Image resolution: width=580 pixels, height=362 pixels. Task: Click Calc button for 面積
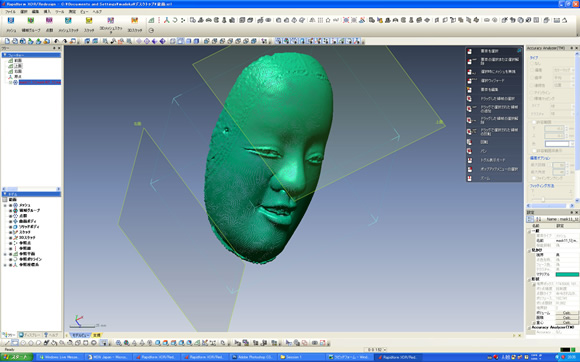point(566,318)
